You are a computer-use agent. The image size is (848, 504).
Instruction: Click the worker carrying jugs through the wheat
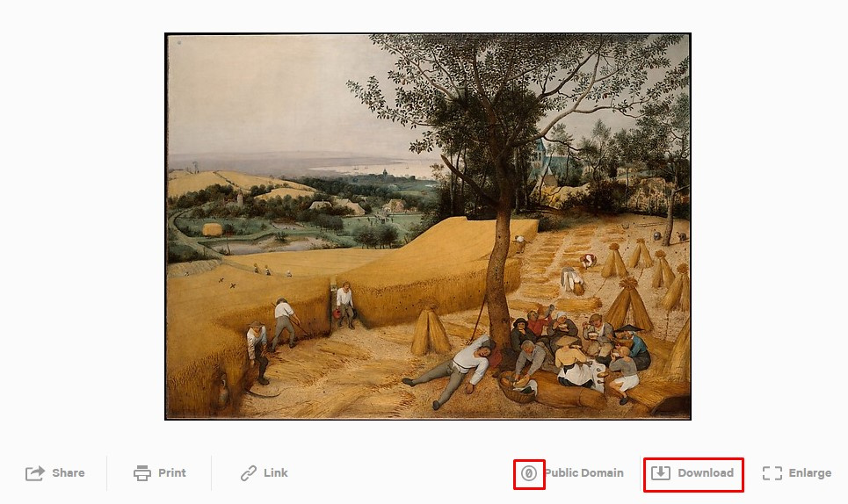click(344, 306)
